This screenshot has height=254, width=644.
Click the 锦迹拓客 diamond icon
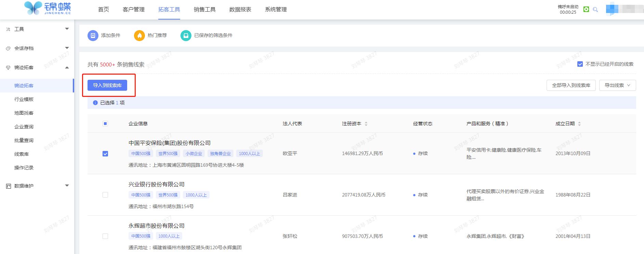click(8, 67)
